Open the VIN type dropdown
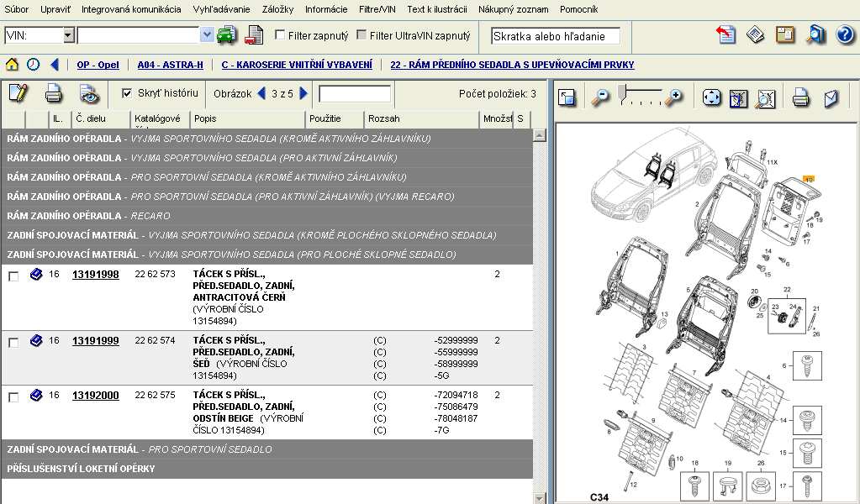Screen dimensions: 860x504 pos(68,35)
